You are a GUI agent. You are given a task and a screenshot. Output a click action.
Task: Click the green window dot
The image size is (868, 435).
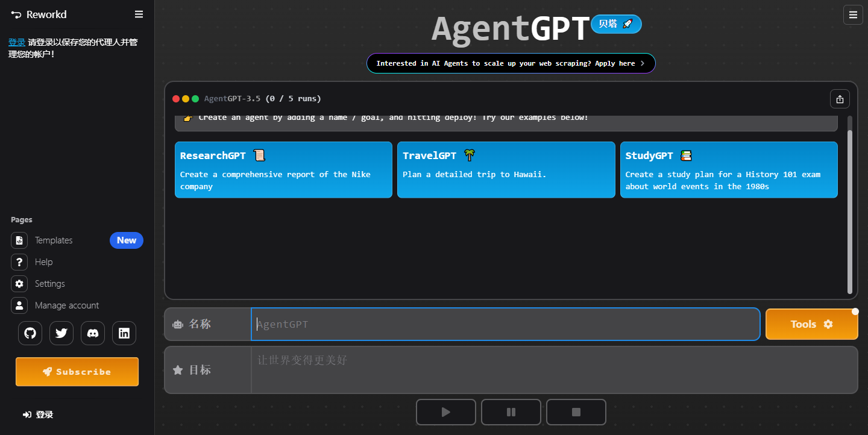(195, 99)
